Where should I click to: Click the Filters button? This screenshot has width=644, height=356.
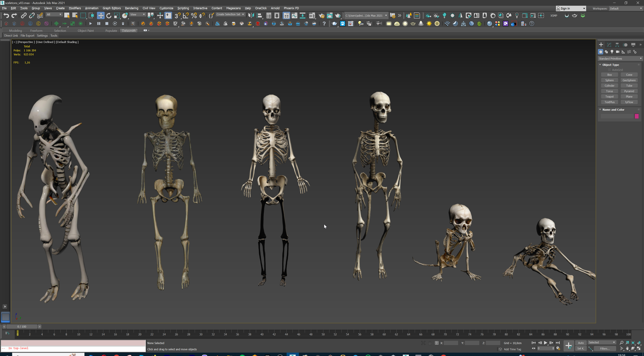pos(605,348)
